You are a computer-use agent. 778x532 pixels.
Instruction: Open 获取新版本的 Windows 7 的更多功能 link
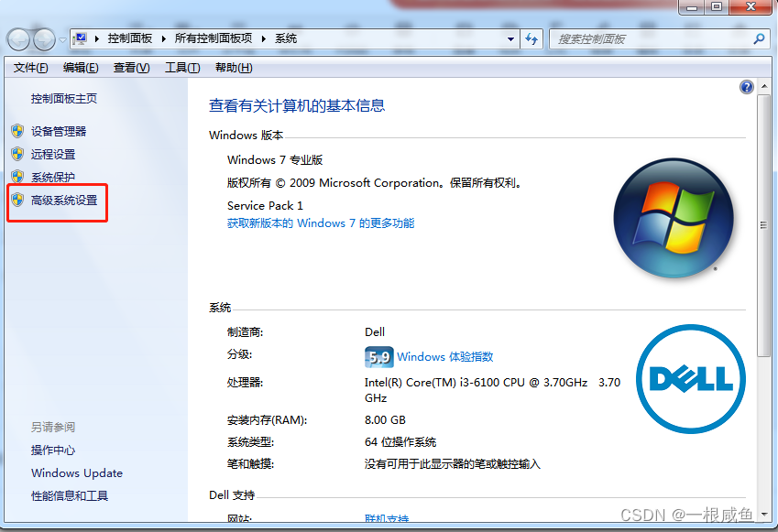[x=321, y=223]
